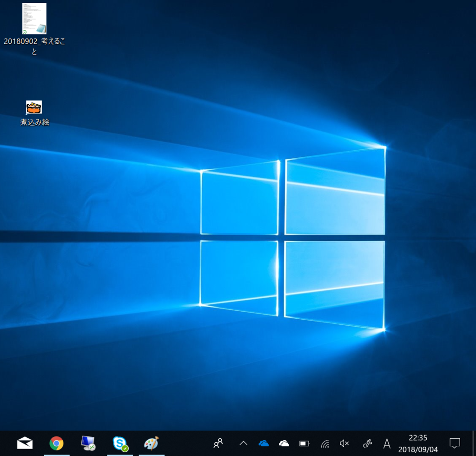Open the Action Center notifications

455,443
